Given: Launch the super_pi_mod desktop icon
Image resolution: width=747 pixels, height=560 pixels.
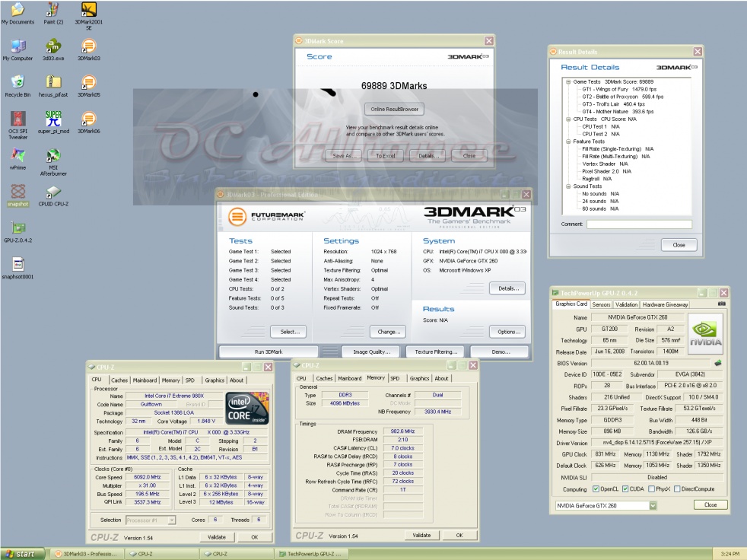Looking at the screenshot, I should 53,118.
